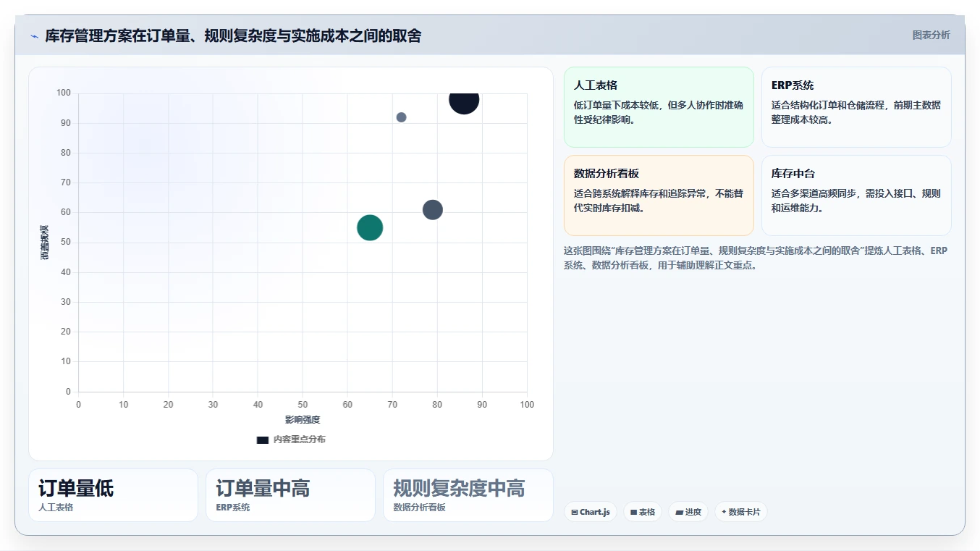Click the dark legend color box

[263, 439]
